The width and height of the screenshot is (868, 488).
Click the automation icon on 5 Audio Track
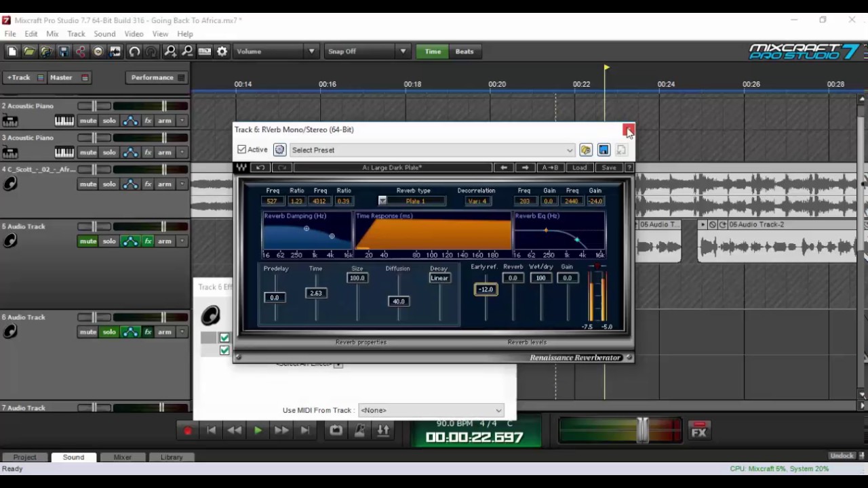(x=130, y=241)
